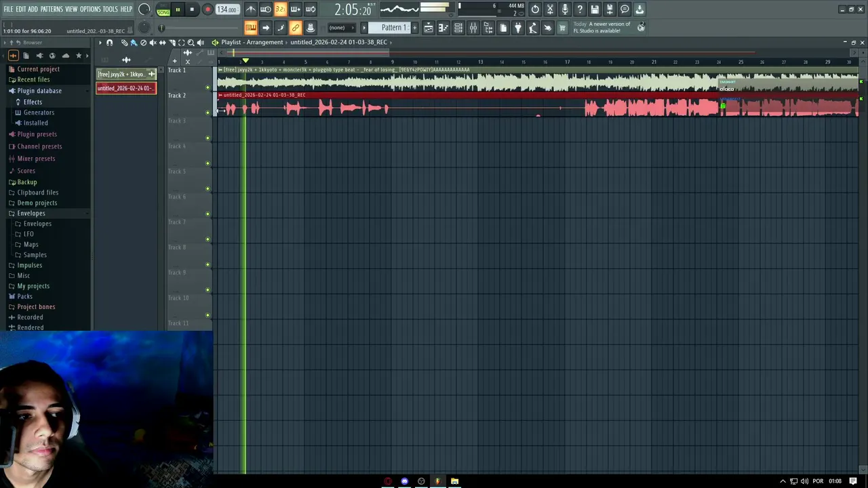Screen dimensions: 868x488
Task: Select the Slip tool in playlist
Action: click(x=162, y=43)
